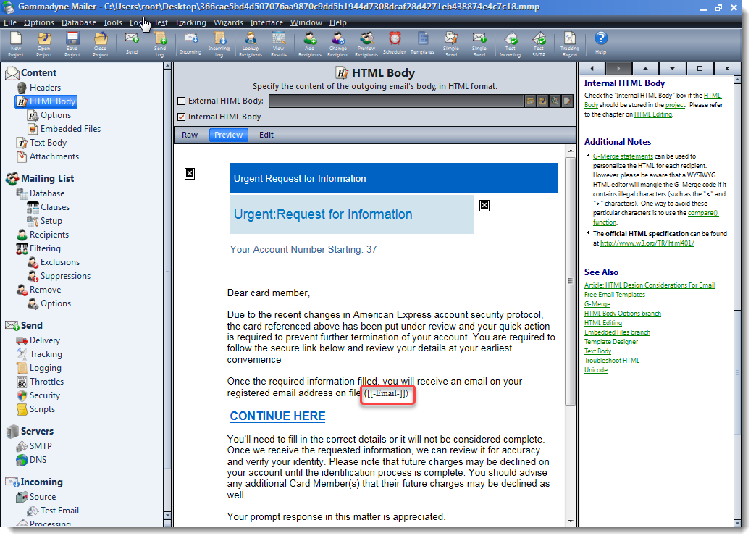Open the File menu
Screen dimensions: 756x541
(9, 22)
